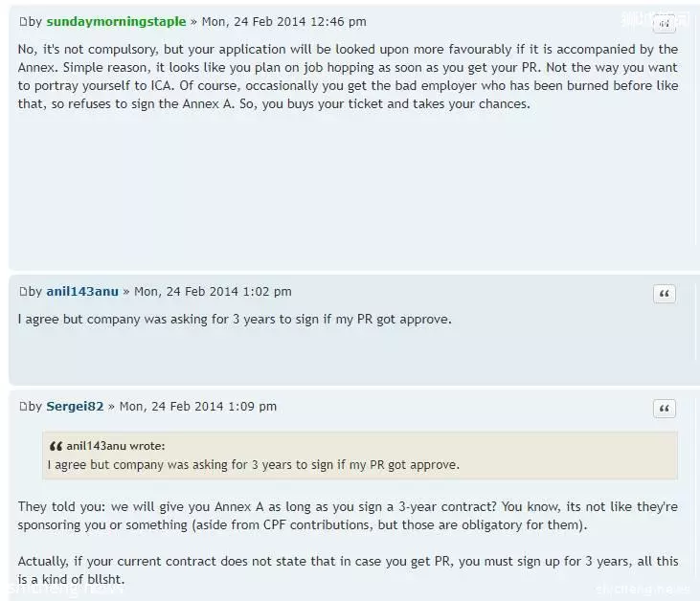Click quote button on anil143anu's post
Screen dimensions: 700x601
coord(665,294)
